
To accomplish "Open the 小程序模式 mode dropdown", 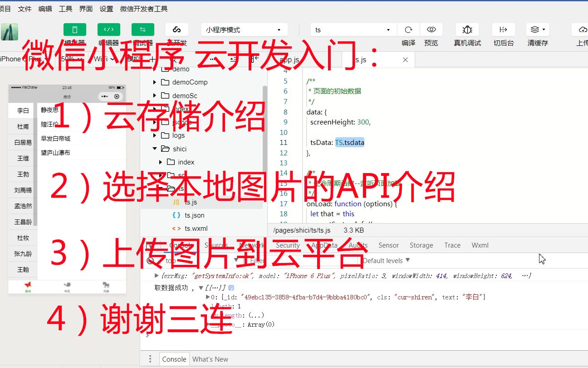I will pos(244,30).
